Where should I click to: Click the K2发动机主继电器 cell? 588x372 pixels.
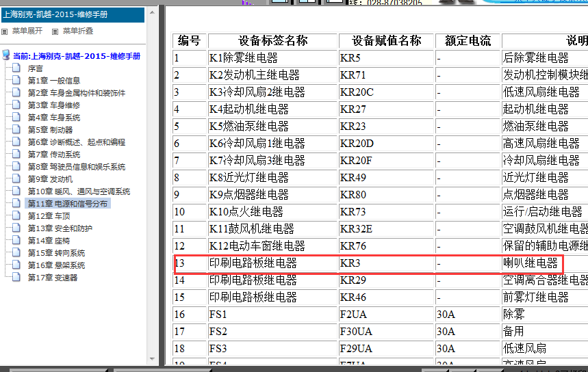[x=272, y=75]
